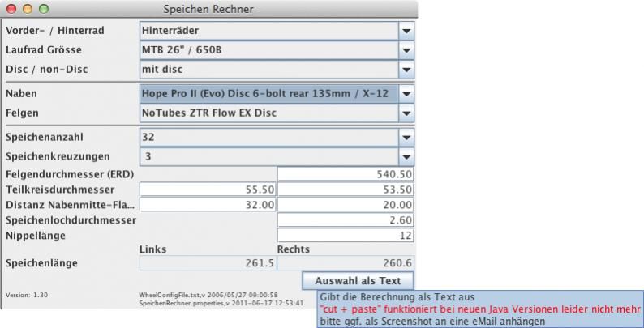The height and width of the screenshot is (328, 644).
Task: Click left Distanz Nabenmitte field 32.00
Action: point(208,205)
